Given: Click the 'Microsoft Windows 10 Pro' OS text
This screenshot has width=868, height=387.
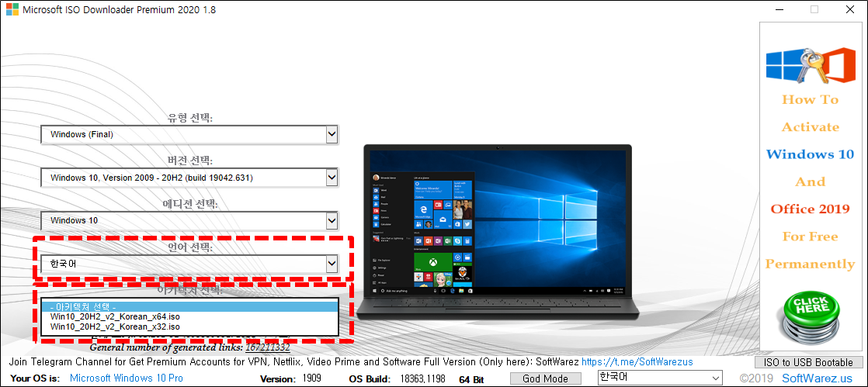Looking at the screenshot, I should click(127, 379).
